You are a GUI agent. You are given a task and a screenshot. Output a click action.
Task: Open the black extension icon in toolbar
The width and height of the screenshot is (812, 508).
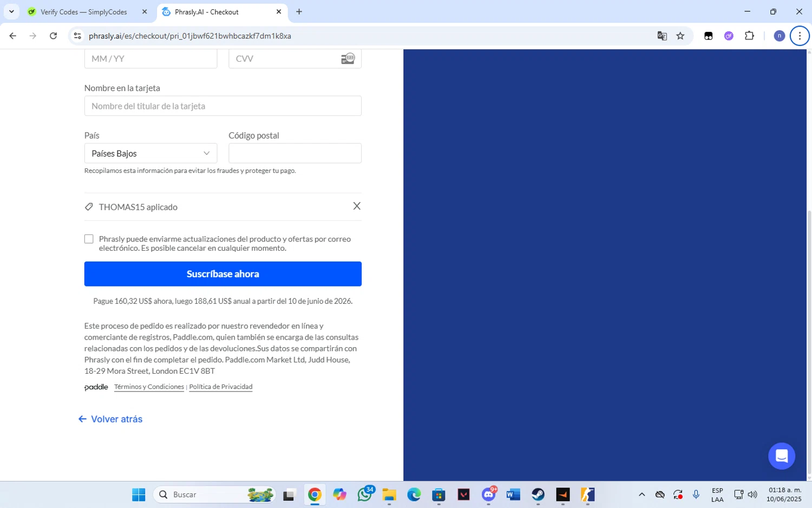pyautogui.click(x=708, y=36)
